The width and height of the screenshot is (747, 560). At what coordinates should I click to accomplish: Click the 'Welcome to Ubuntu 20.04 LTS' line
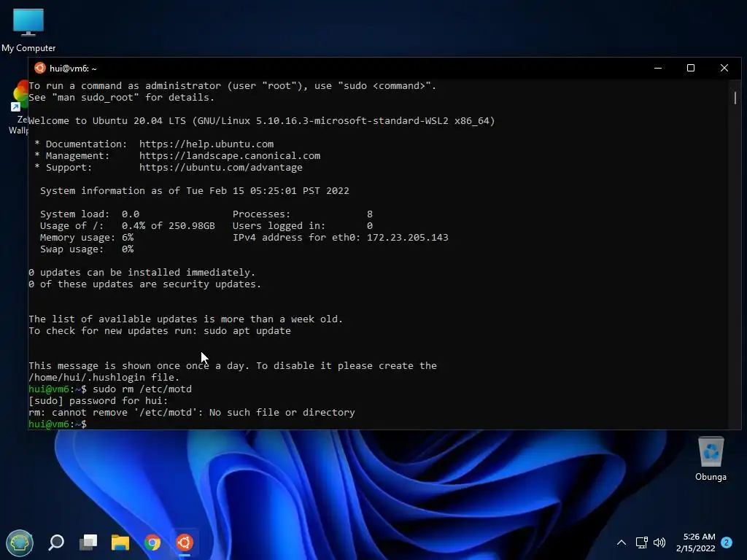262,120
